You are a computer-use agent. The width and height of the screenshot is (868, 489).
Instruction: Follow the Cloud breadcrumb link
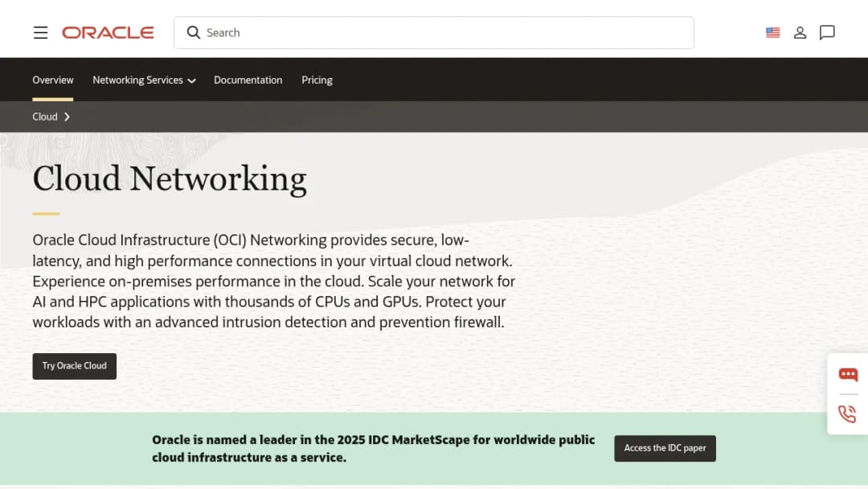tap(45, 117)
